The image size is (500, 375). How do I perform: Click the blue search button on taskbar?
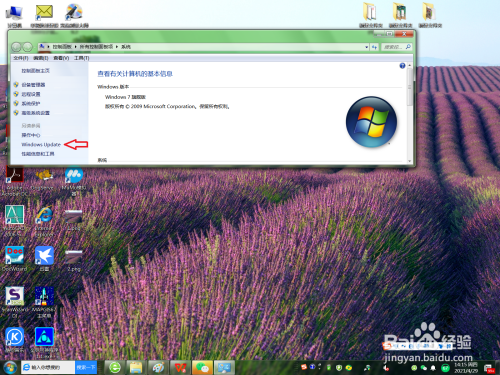pyautogui.click(x=86, y=367)
